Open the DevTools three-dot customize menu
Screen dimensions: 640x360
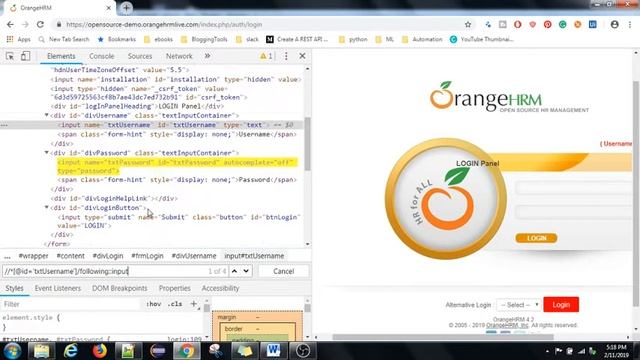pyautogui.click(x=286, y=56)
